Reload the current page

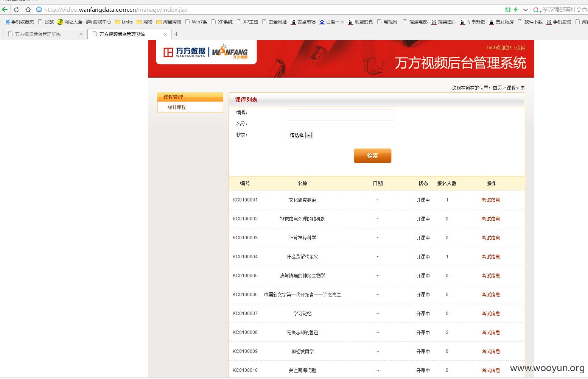tap(16, 9)
